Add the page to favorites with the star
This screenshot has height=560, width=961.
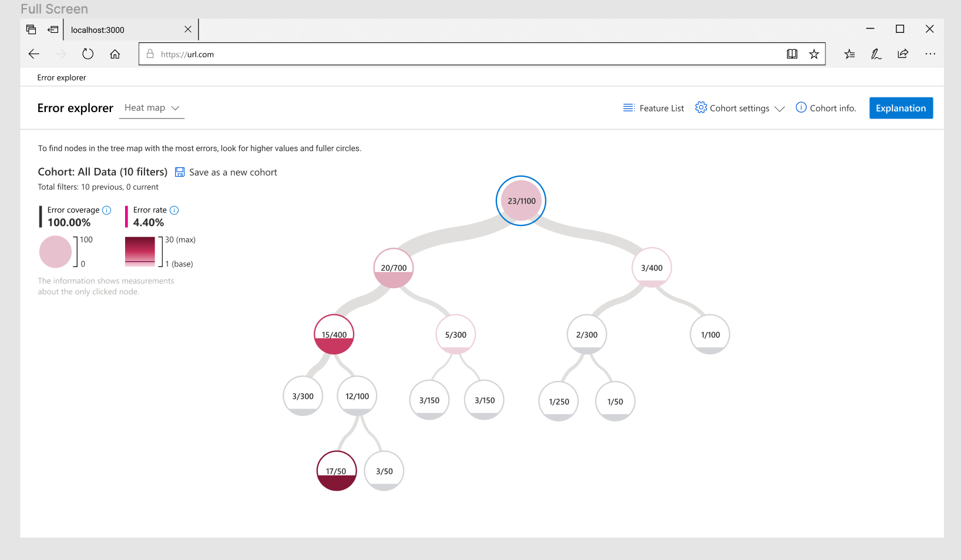tap(814, 53)
